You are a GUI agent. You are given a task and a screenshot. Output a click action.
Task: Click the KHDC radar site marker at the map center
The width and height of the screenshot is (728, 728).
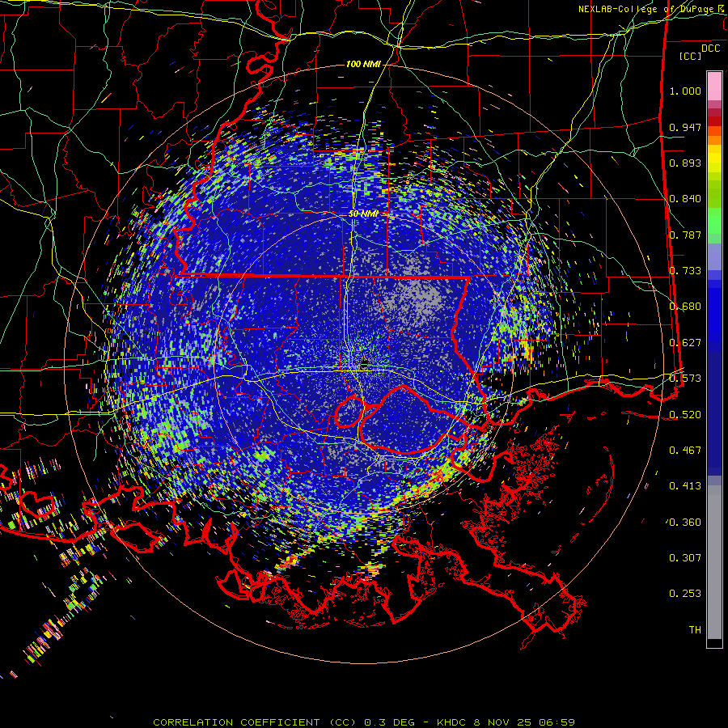[x=364, y=362]
